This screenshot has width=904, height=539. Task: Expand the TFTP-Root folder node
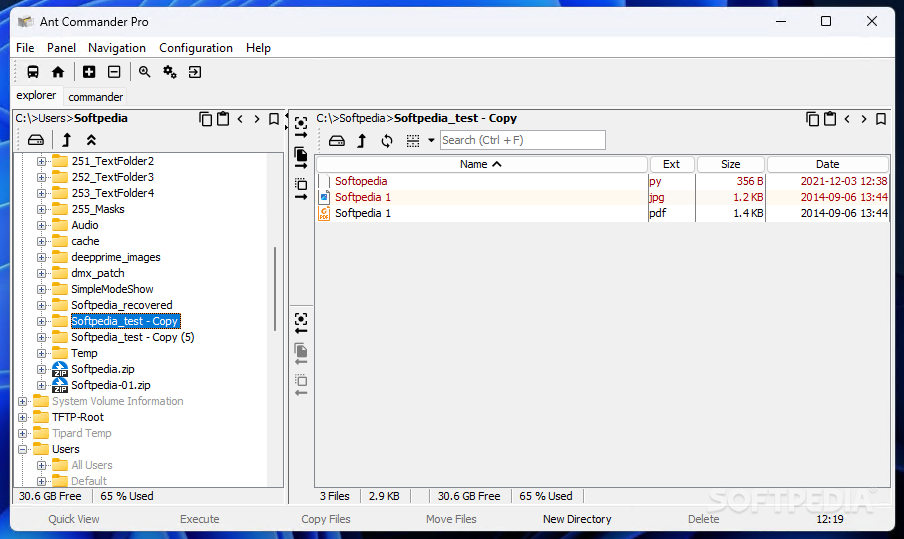click(x=22, y=417)
